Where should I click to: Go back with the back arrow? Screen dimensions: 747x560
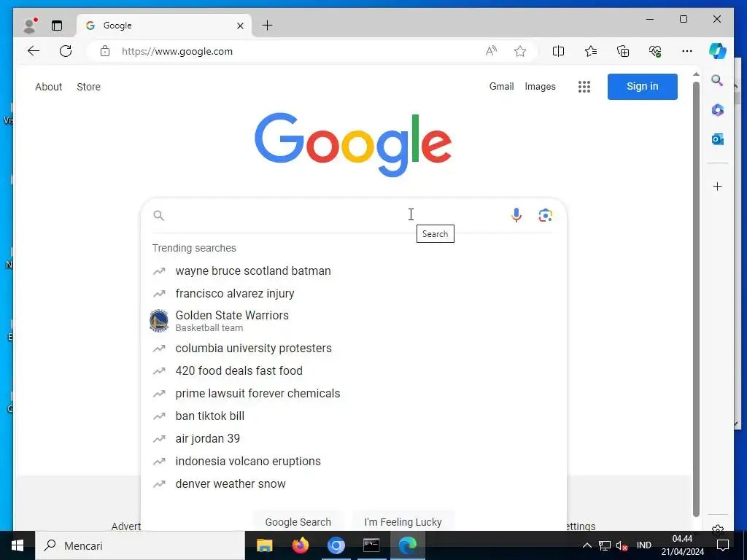[34, 51]
